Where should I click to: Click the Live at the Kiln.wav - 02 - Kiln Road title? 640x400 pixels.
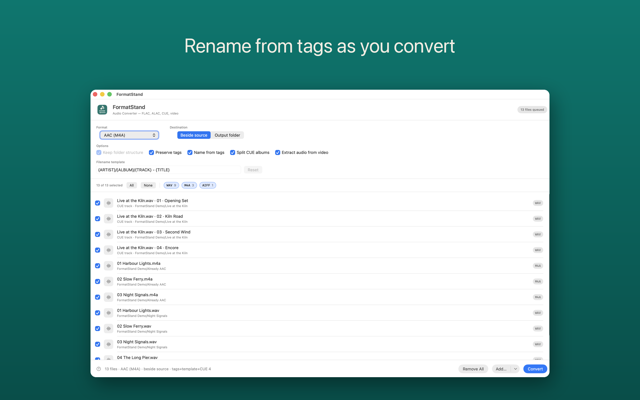point(150,216)
